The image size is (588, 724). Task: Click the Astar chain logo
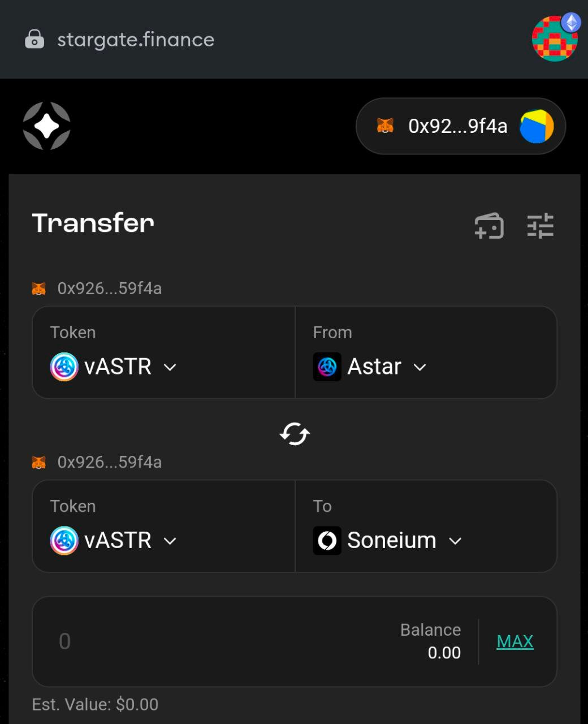click(327, 367)
